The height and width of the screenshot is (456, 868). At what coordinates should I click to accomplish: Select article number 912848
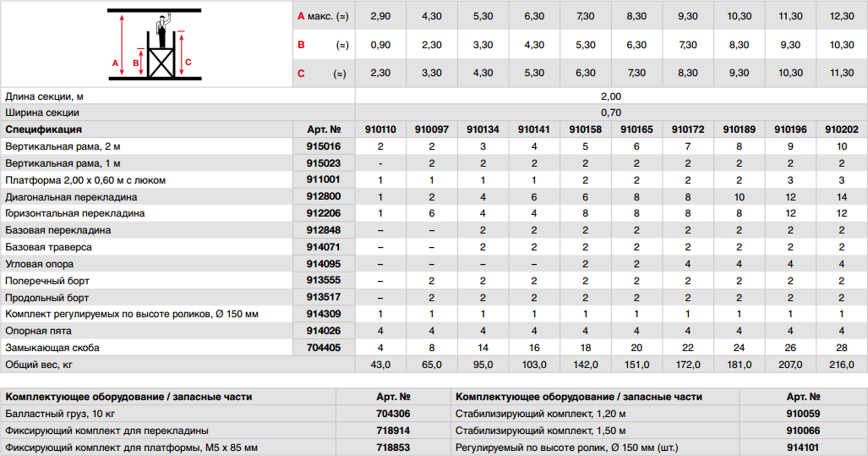[324, 230]
